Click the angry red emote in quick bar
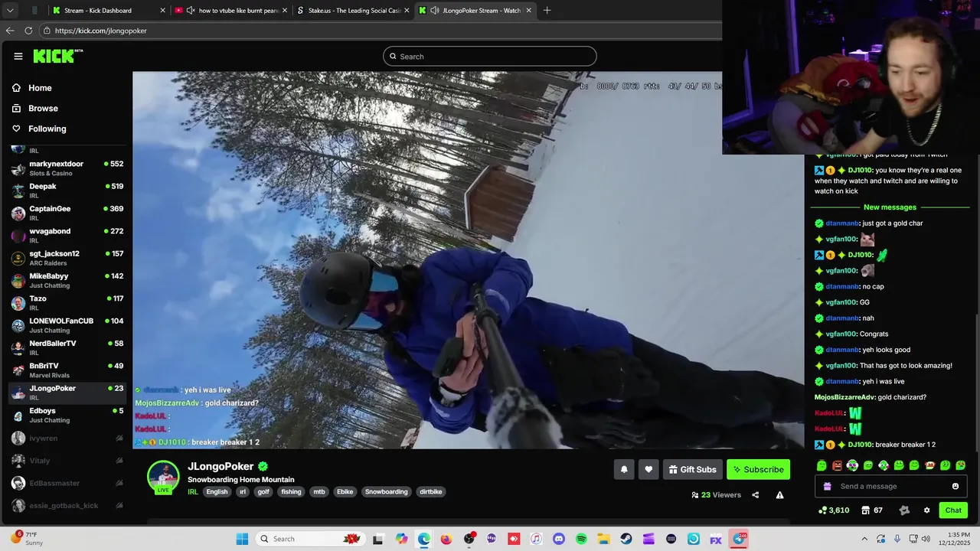This screenshot has height=551, width=980. (x=837, y=465)
